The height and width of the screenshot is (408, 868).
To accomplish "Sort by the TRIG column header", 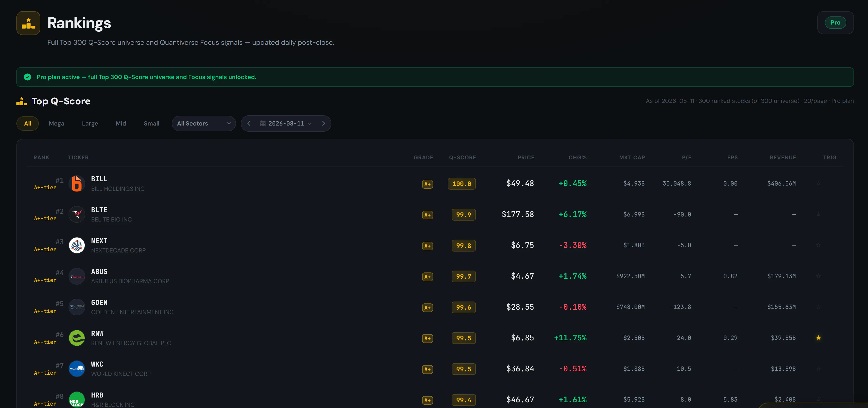I will tap(830, 157).
